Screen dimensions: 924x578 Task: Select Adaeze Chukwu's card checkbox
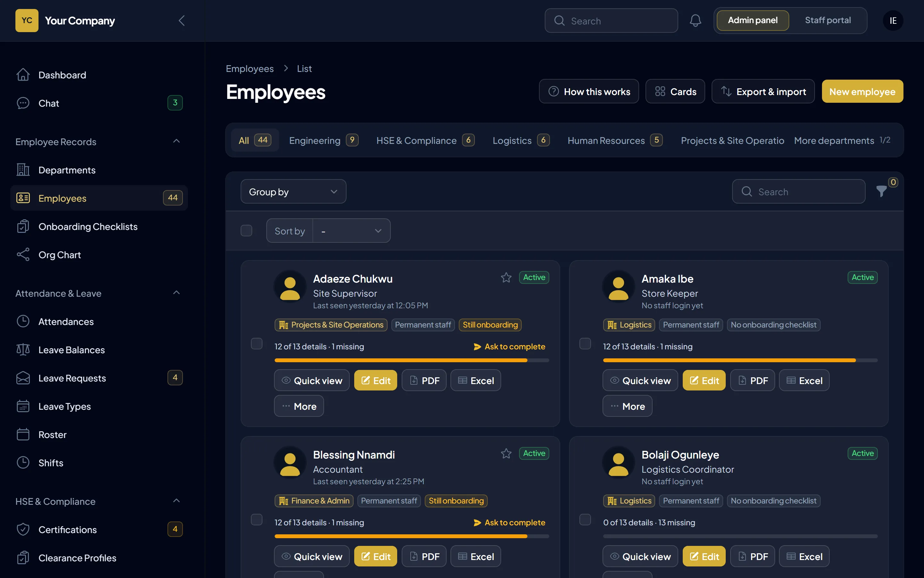257,344
